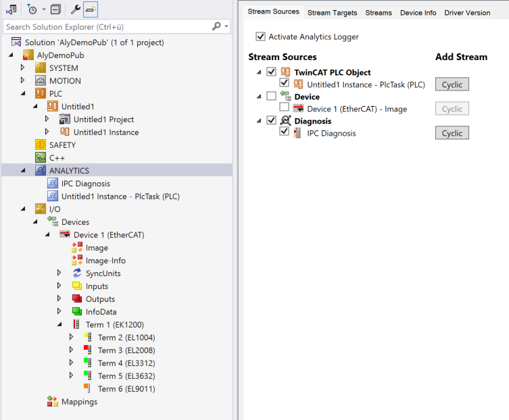Click the Image-Info icon
Viewport: 509px width, 420px height.
pyautogui.click(x=77, y=260)
